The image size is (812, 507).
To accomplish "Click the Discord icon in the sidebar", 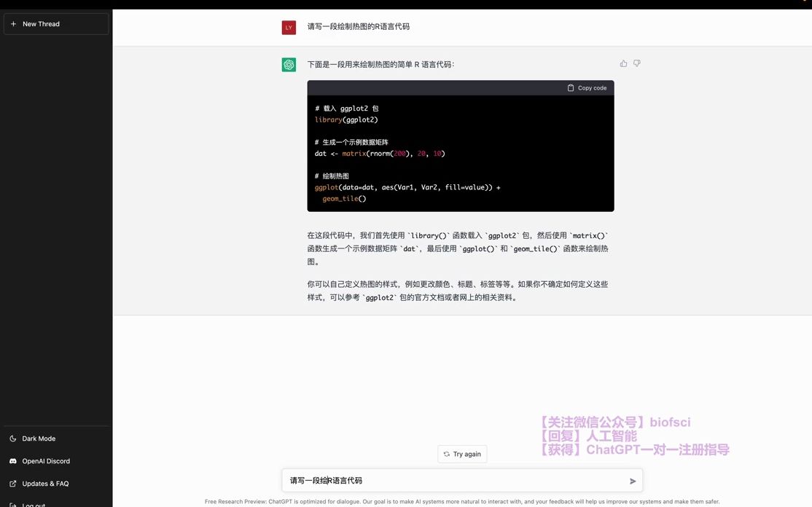I will pyautogui.click(x=12, y=460).
